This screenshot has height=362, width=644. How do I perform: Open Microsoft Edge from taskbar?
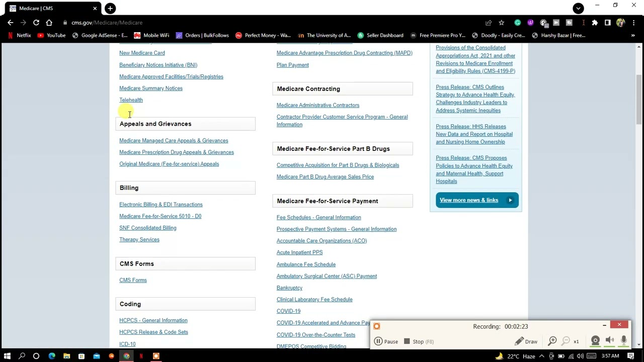click(52, 356)
